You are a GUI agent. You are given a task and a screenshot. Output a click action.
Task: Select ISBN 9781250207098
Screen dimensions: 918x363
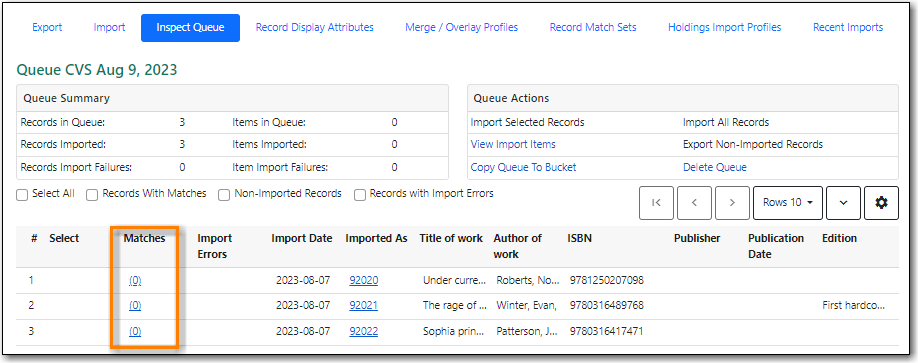[607, 280]
